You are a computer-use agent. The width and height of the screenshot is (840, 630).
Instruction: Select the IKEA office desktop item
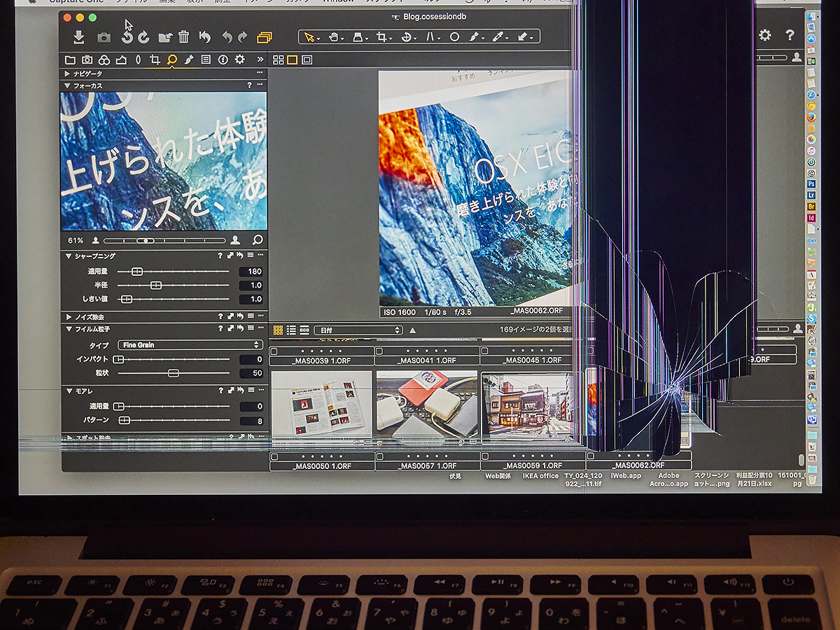540,476
